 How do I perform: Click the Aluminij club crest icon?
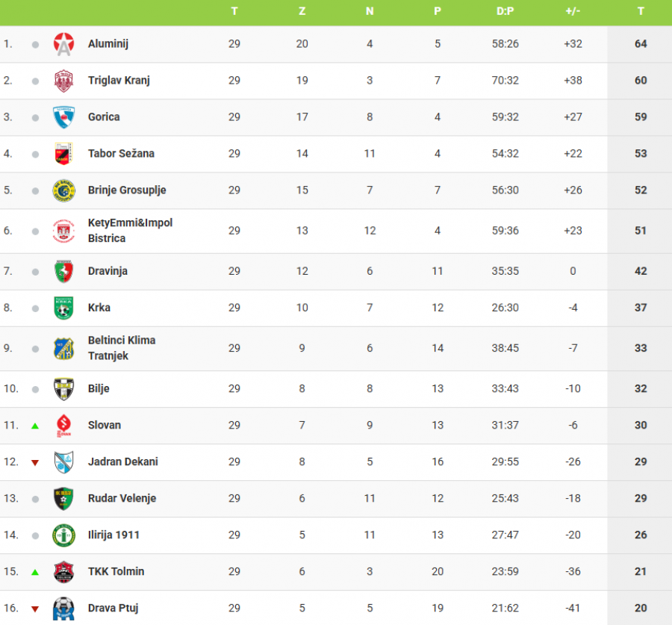point(64,44)
